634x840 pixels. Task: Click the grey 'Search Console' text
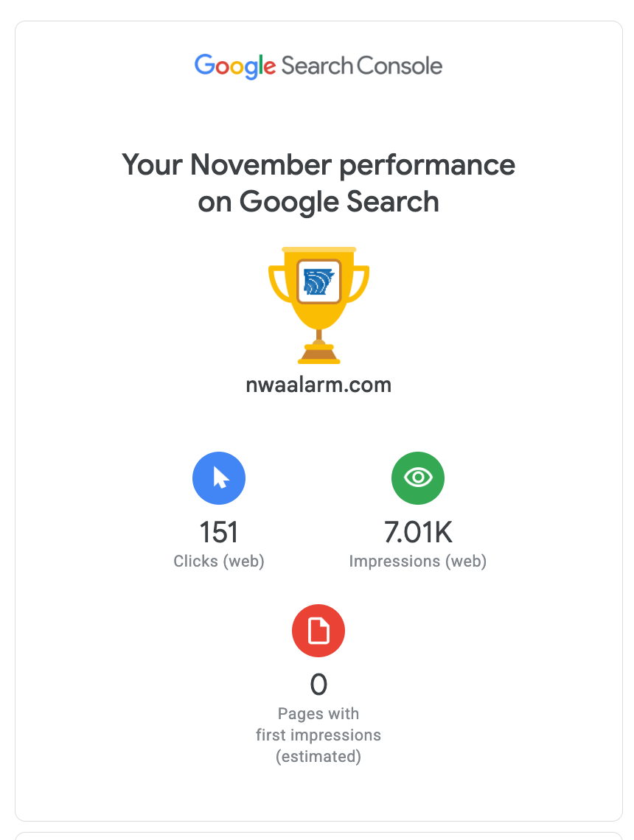[362, 66]
